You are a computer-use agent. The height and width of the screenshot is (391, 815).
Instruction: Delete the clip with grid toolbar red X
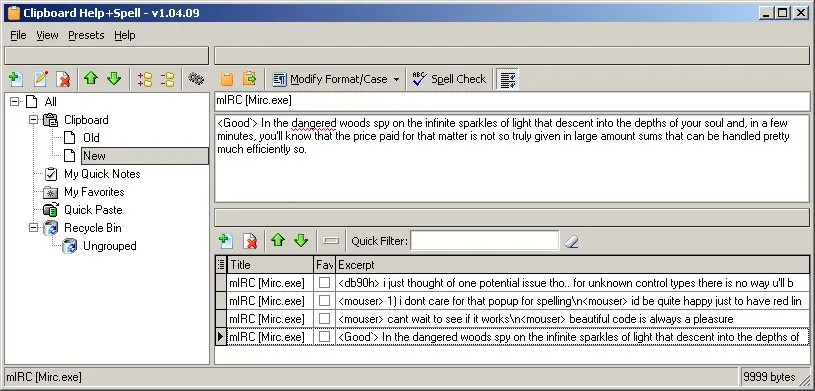coord(251,241)
